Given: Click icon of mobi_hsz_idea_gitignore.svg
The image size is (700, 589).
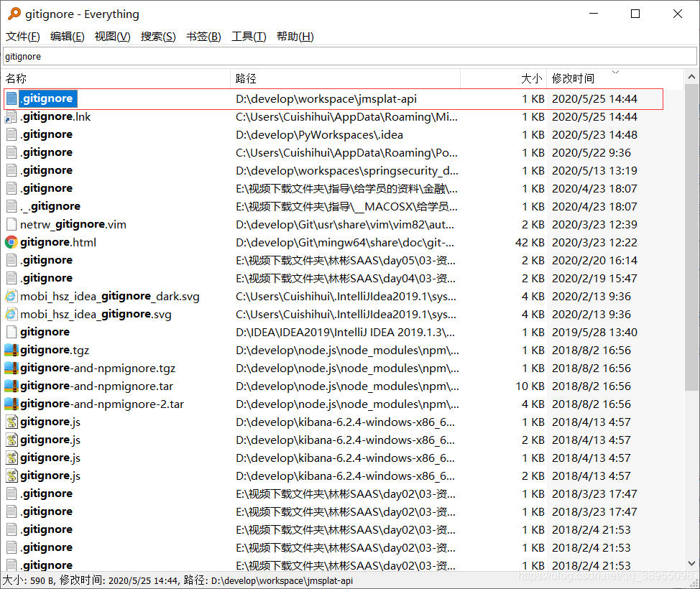Looking at the screenshot, I should [11, 314].
